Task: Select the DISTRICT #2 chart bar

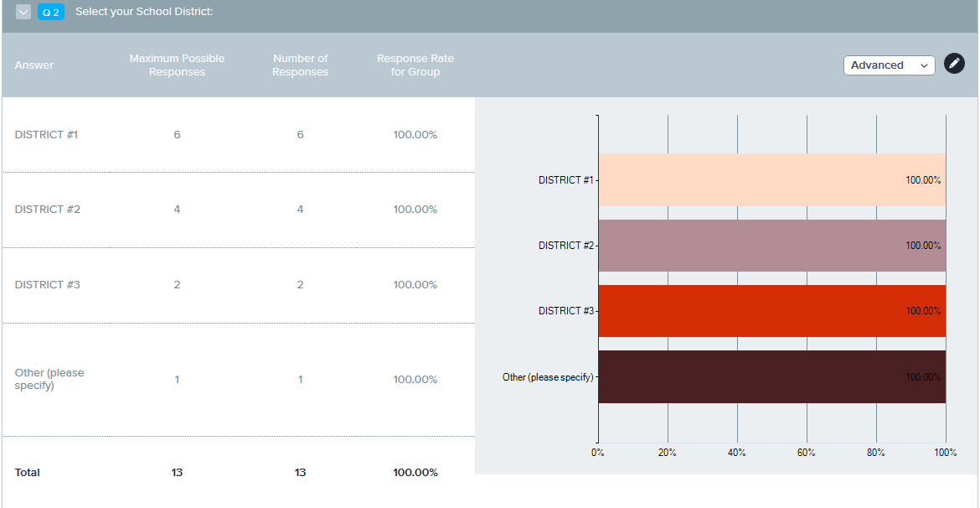Action: [771, 246]
